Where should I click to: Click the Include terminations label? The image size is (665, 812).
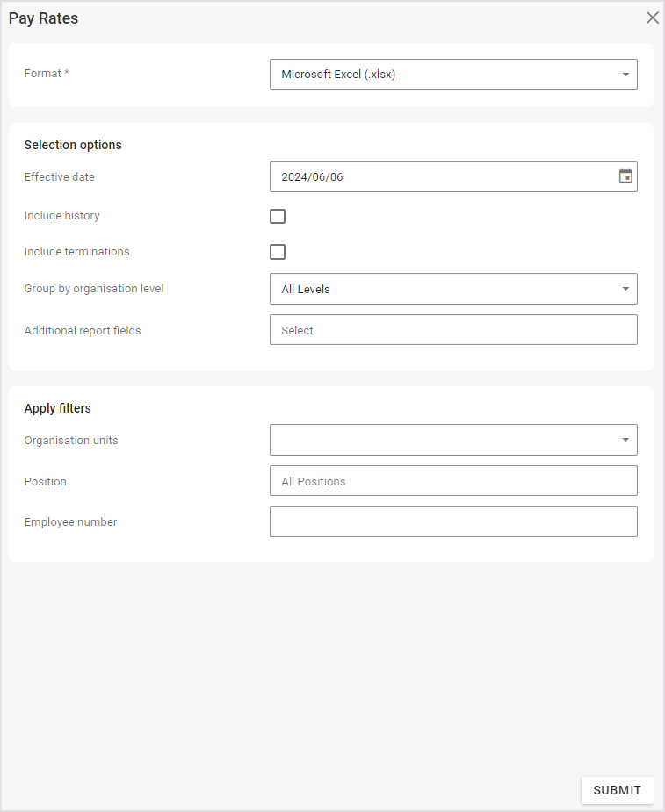point(76,252)
